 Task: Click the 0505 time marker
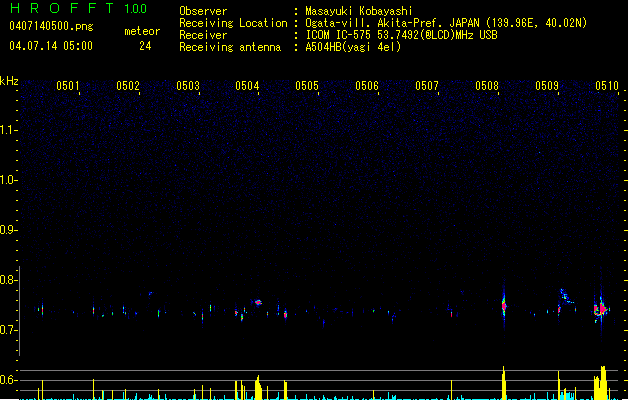[307, 86]
